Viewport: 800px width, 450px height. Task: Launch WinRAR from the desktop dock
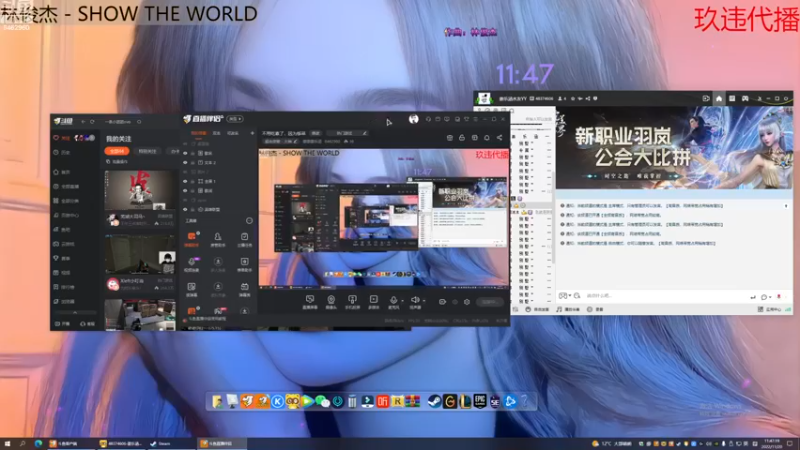[x=413, y=402]
